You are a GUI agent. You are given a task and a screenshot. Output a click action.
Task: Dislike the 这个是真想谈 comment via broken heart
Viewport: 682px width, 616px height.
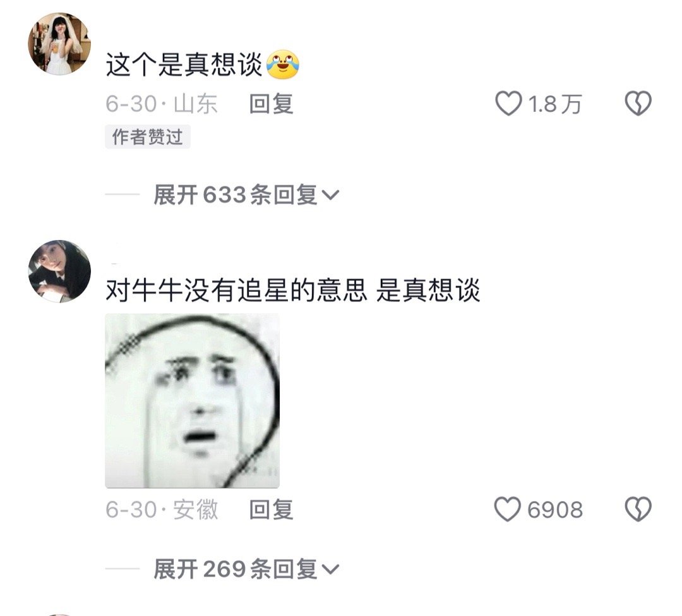coord(638,104)
